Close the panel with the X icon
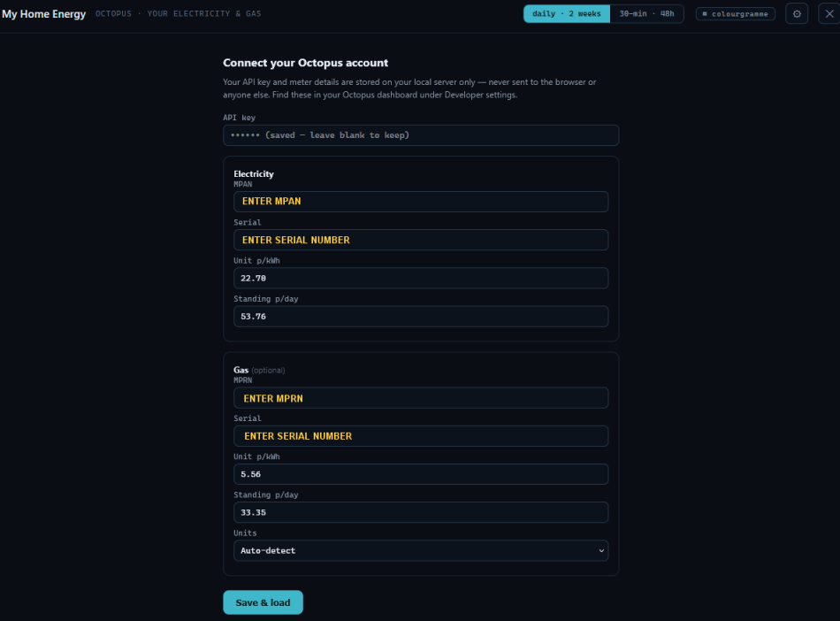The width and height of the screenshot is (840, 621). pyautogui.click(x=829, y=14)
